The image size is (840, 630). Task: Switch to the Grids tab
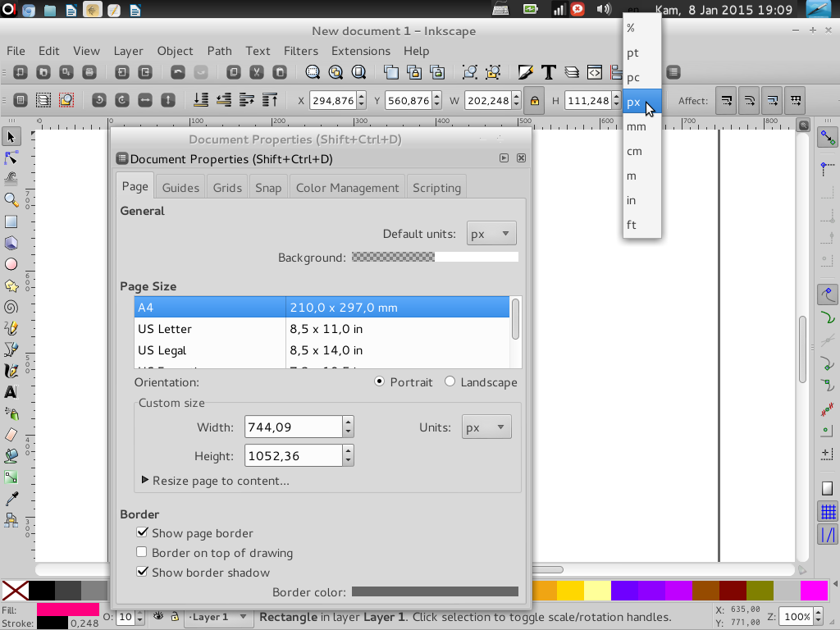tap(226, 186)
